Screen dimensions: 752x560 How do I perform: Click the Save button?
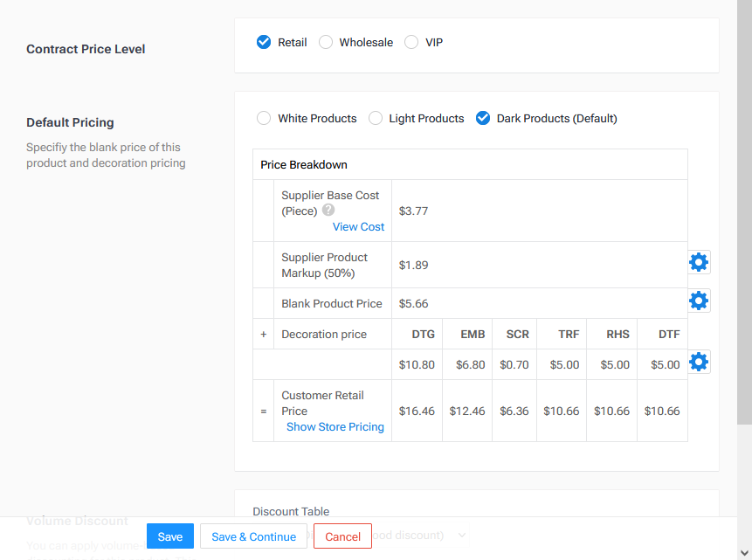coord(169,536)
